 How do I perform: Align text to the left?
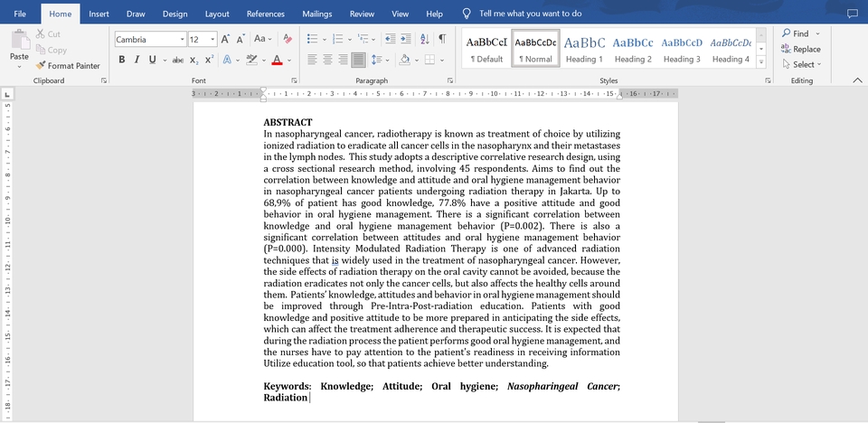click(312, 60)
